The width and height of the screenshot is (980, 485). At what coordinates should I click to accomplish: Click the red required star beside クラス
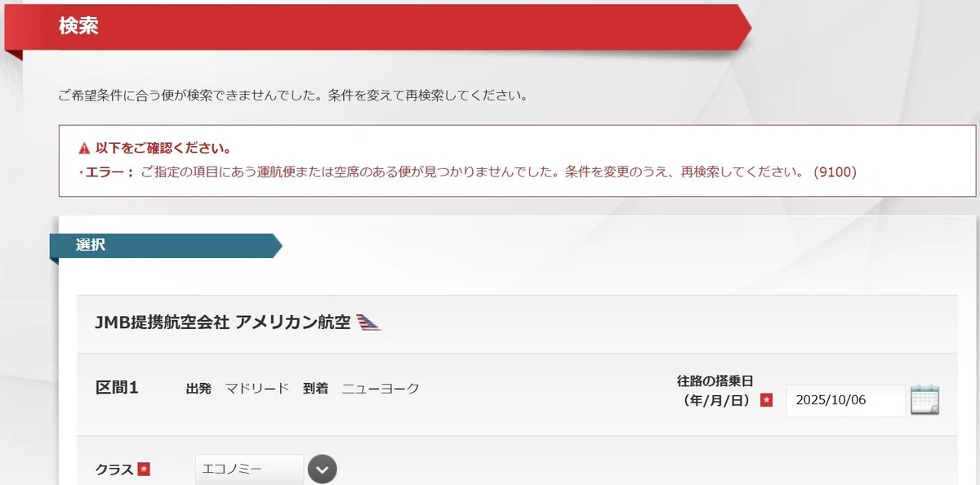point(144,469)
